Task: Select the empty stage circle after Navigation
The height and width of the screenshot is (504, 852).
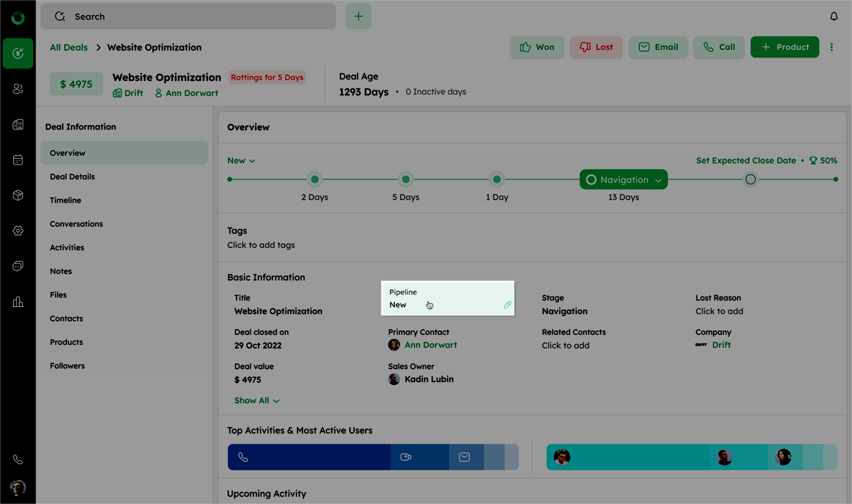Action: [x=750, y=179]
